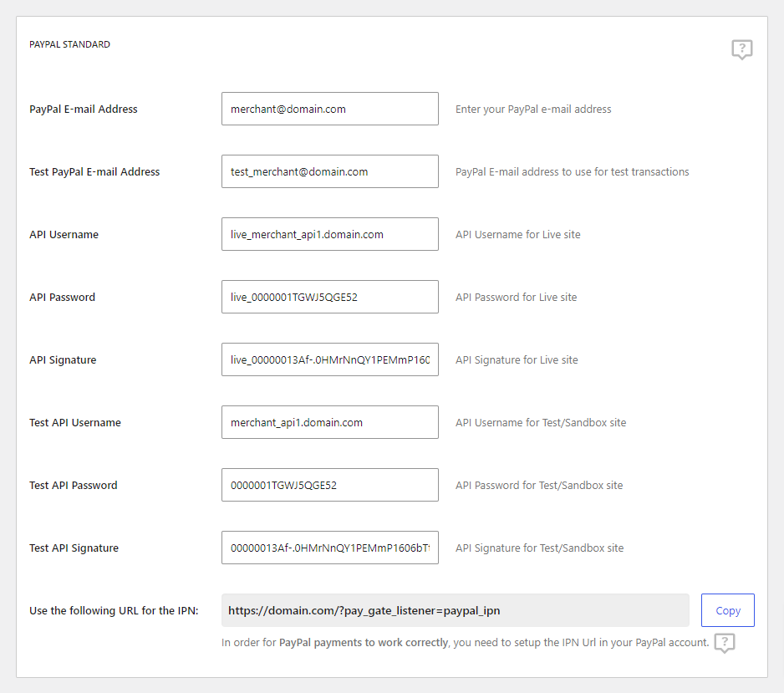This screenshot has width=784, height=693.
Task: Click the 'PayPal E-mail Address' label
Action: coord(83,109)
